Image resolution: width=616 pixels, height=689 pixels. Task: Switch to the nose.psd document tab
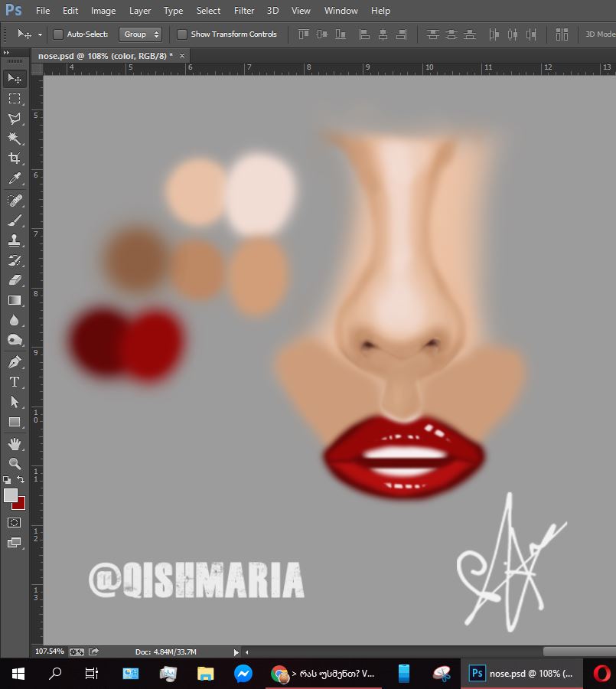pos(106,56)
